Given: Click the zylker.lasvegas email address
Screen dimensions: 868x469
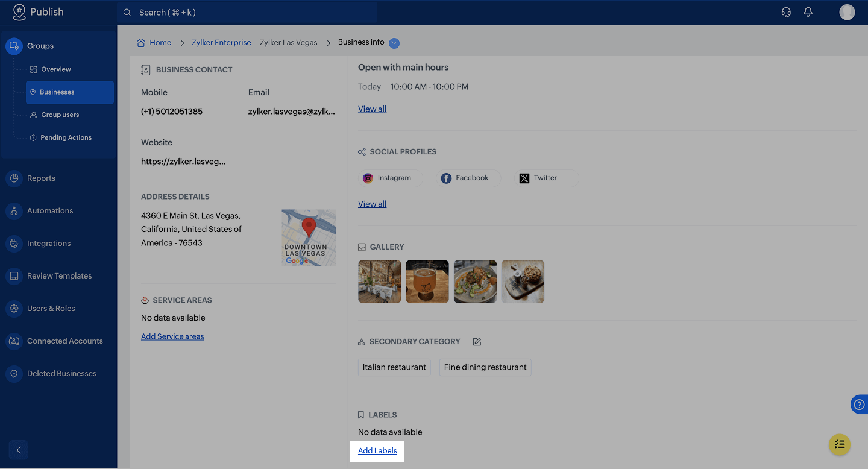Looking at the screenshot, I should click(x=292, y=112).
